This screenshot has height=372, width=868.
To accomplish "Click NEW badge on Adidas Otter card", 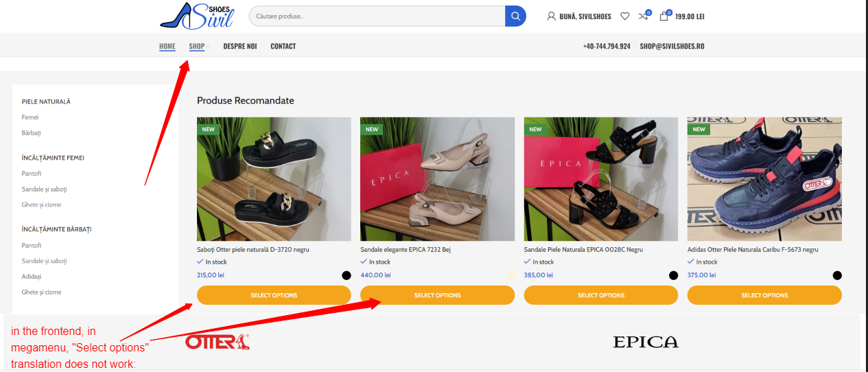I will pos(699,129).
